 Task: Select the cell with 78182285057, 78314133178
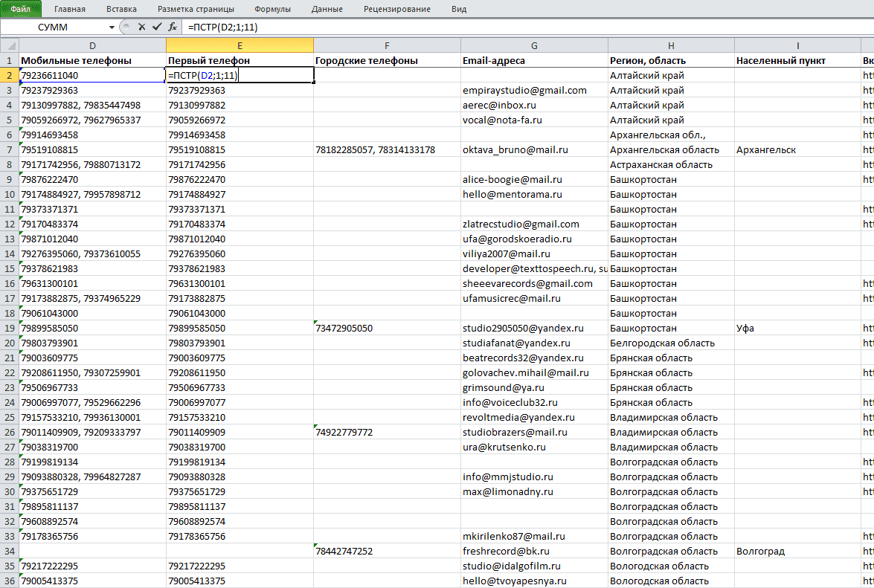(x=387, y=149)
